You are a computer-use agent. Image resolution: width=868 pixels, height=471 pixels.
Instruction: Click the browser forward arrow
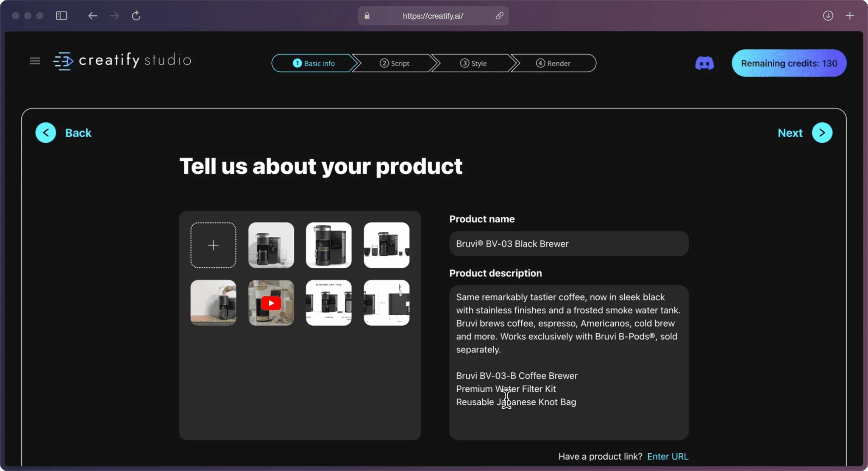[x=114, y=16]
